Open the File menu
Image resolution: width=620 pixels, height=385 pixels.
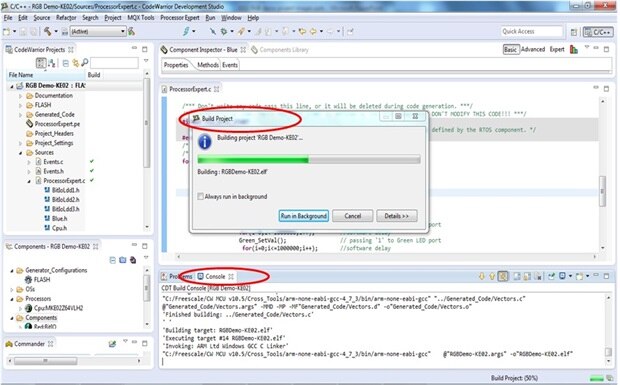8,18
